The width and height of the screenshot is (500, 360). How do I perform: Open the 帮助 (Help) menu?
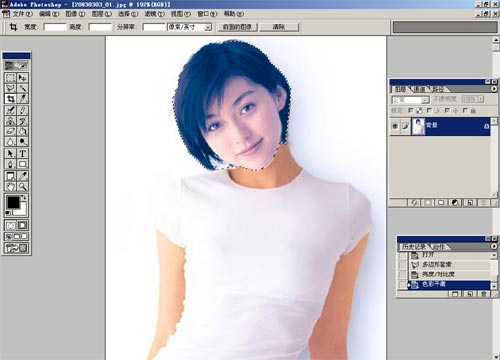click(x=234, y=14)
